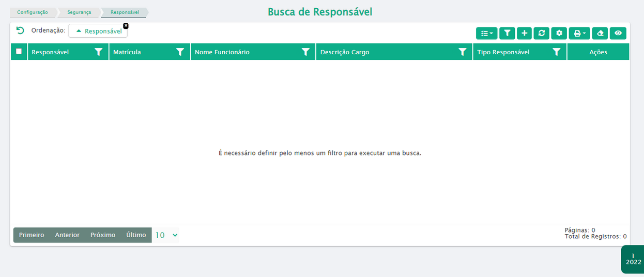Go to the Primeiro page

32,235
